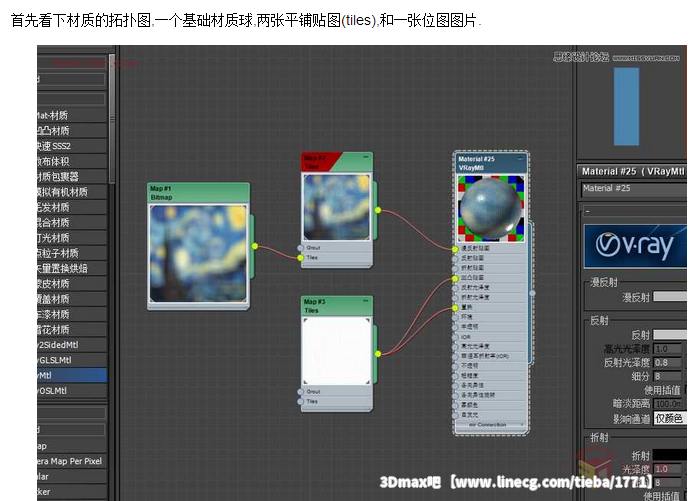The height and width of the screenshot is (501, 692).
Task: Select 矢量置换烘焙 in the material browser
Action: [x=72, y=268]
